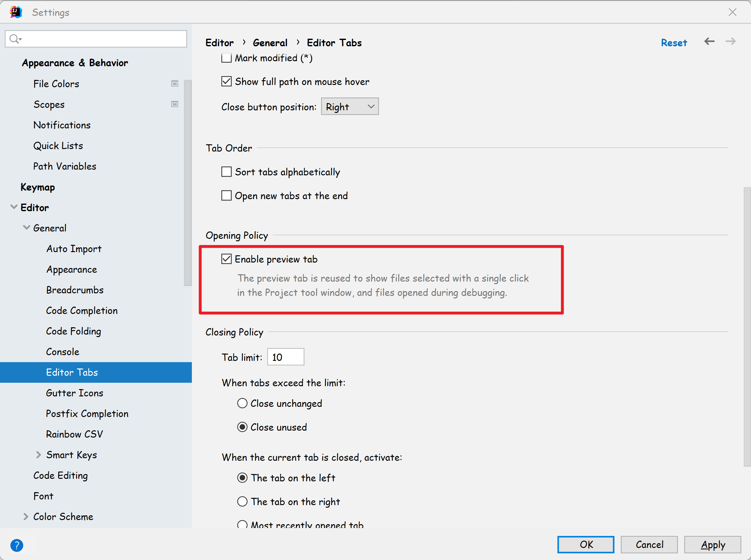Check Open new tabs at the end

coord(226,196)
